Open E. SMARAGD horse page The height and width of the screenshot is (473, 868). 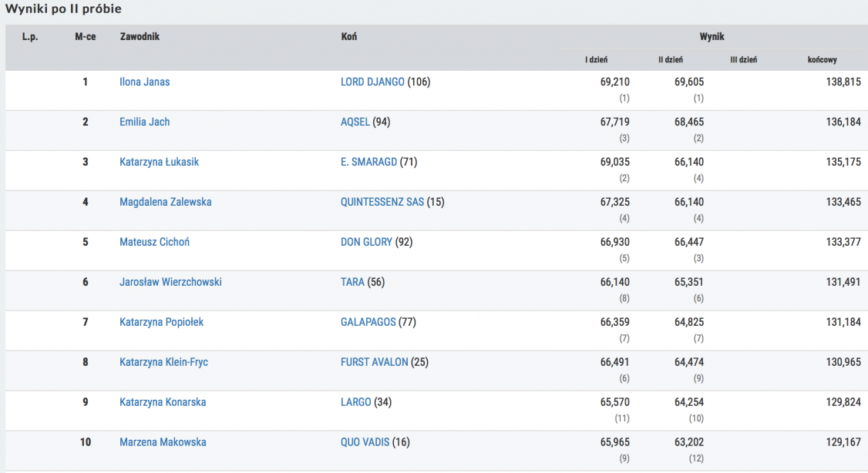click(x=368, y=162)
